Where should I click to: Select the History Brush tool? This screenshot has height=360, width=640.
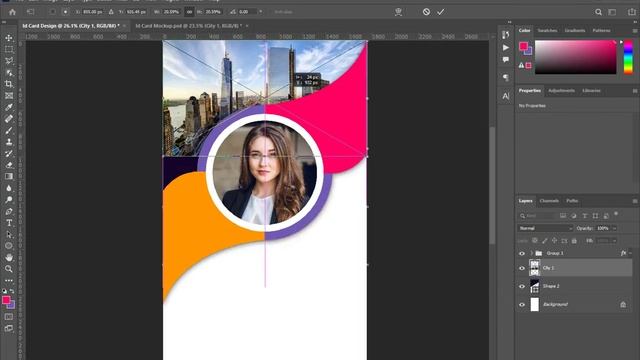tap(9, 153)
